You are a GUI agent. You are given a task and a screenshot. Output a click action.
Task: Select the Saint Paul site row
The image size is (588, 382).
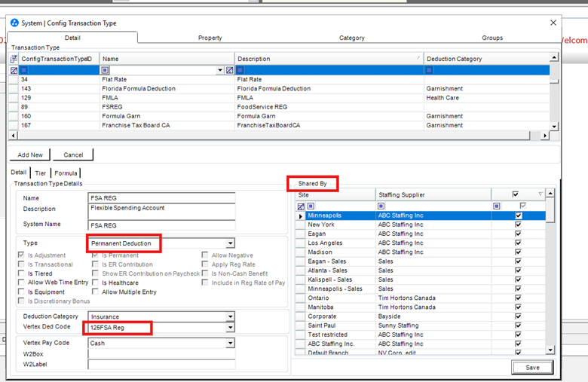421,325
